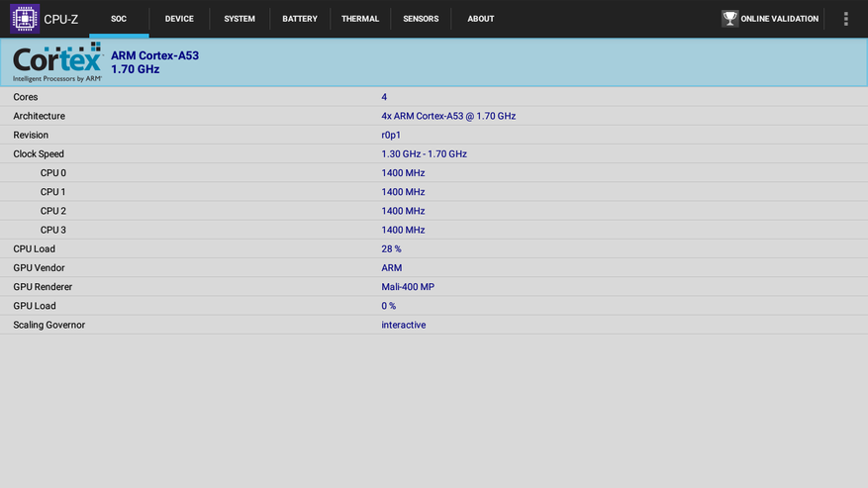Tap the trophy icon for online validation

[729, 19]
